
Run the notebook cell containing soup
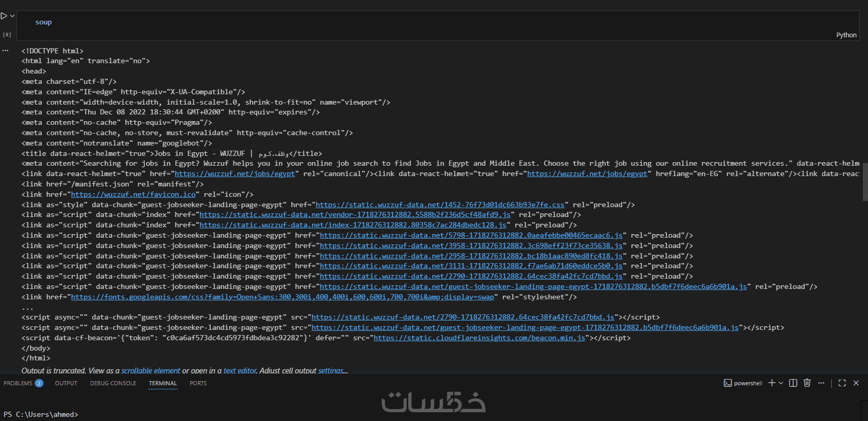point(4,16)
